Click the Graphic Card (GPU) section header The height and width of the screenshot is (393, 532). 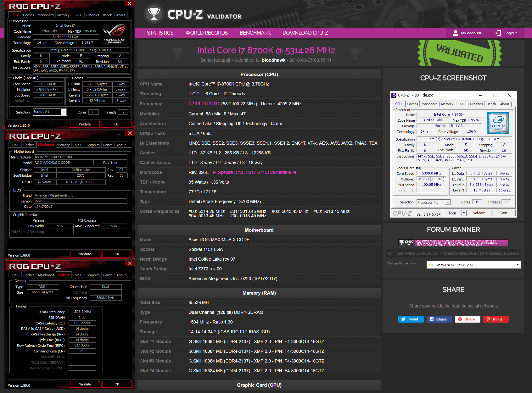259,385
